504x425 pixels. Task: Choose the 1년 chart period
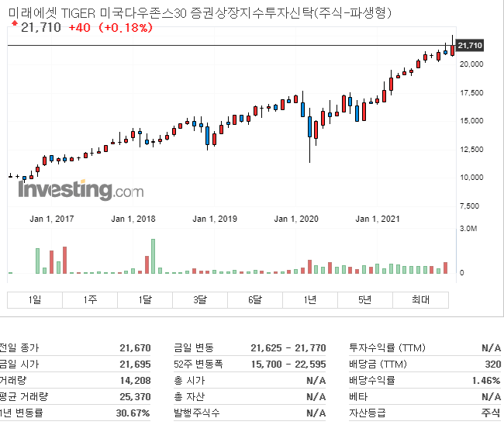click(x=310, y=300)
